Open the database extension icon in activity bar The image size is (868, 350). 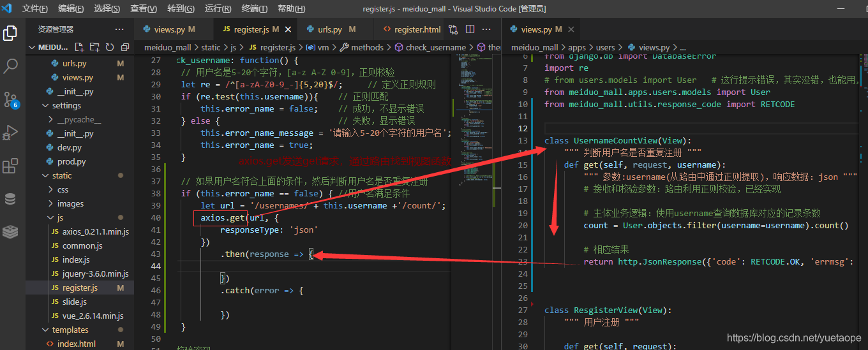(x=10, y=200)
